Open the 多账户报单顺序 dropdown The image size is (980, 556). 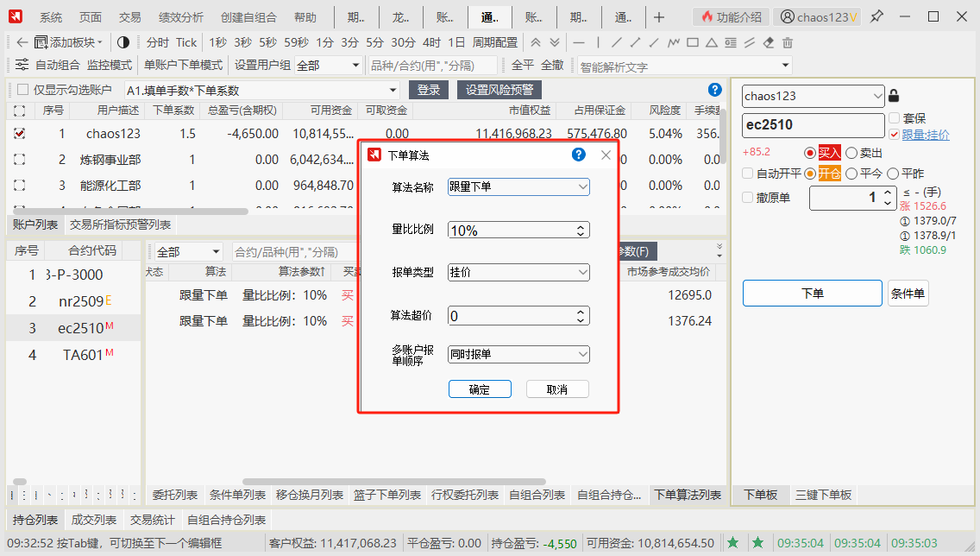(518, 354)
